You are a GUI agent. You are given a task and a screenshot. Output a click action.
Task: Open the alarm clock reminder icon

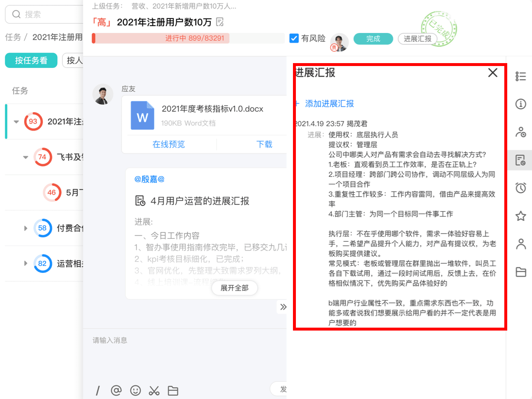coord(520,188)
